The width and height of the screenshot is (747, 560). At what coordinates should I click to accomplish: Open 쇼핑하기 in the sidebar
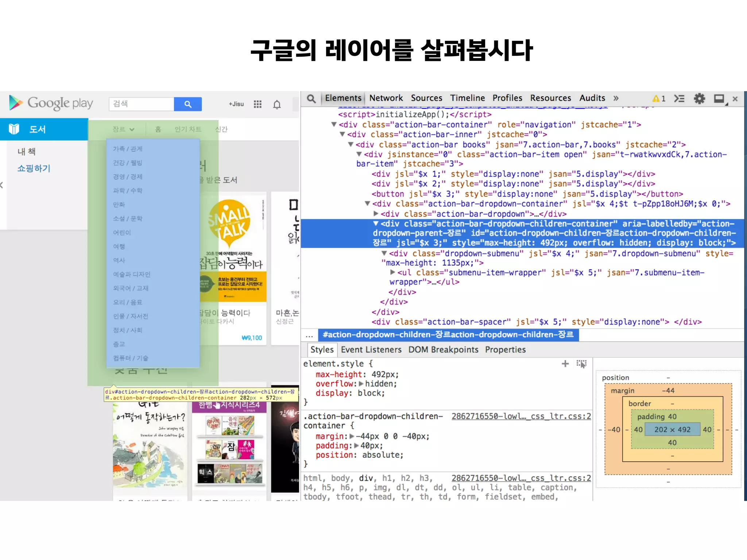pyautogui.click(x=34, y=168)
